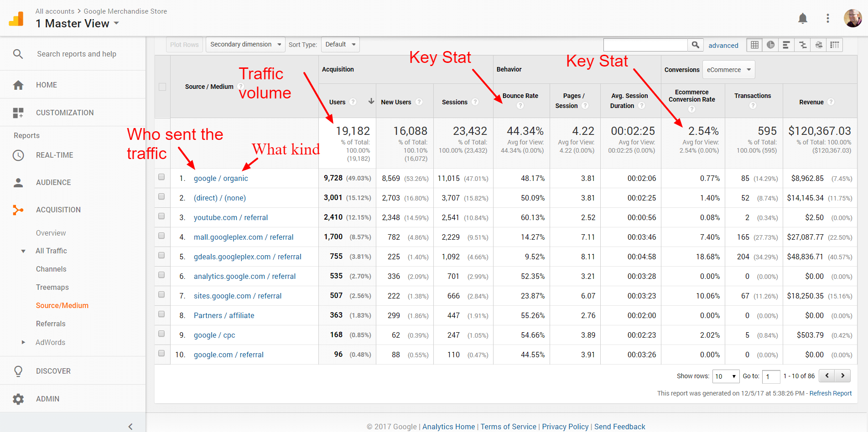Check the google / organic row checkbox
The height and width of the screenshot is (432, 868).
[161, 177]
